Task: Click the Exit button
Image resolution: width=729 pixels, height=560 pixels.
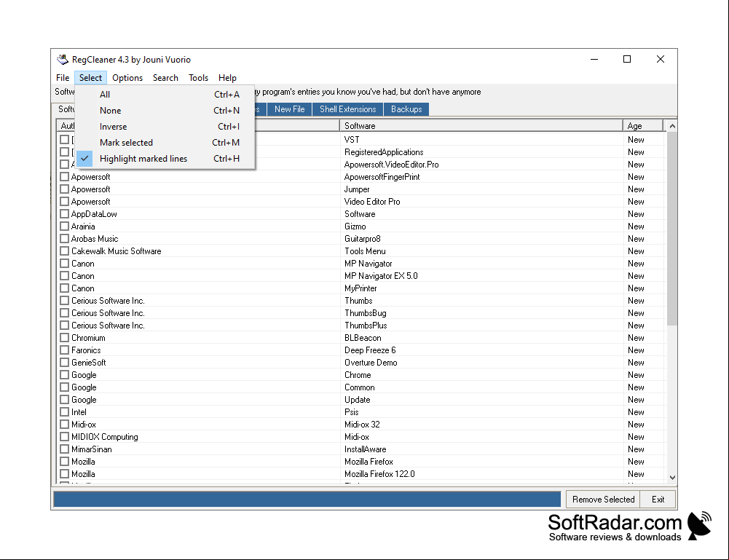Action: (658, 499)
